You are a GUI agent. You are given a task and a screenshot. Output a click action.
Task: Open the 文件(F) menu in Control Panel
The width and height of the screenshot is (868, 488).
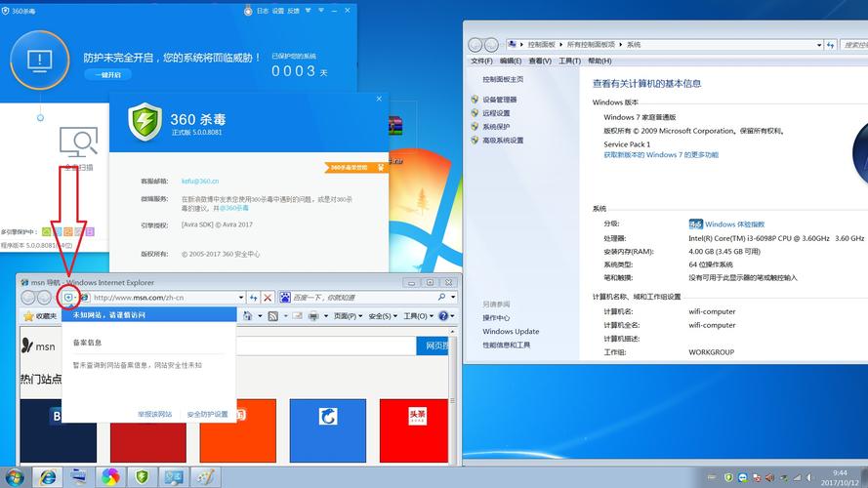(481, 61)
